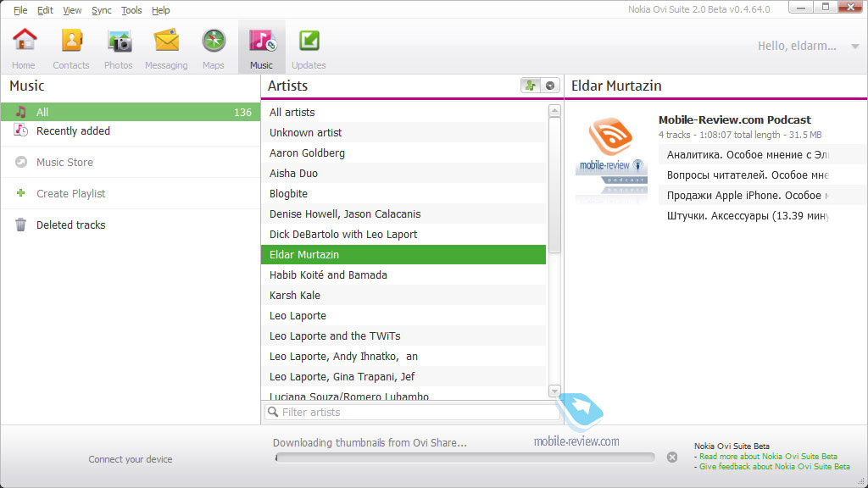
Task: Click the artist list scroll-up arrow
Action: [554, 111]
